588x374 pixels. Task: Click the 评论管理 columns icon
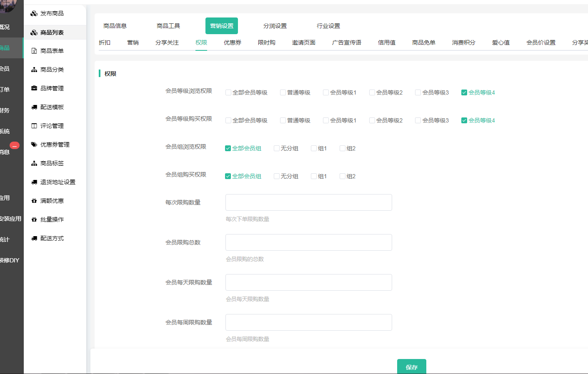click(x=34, y=126)
